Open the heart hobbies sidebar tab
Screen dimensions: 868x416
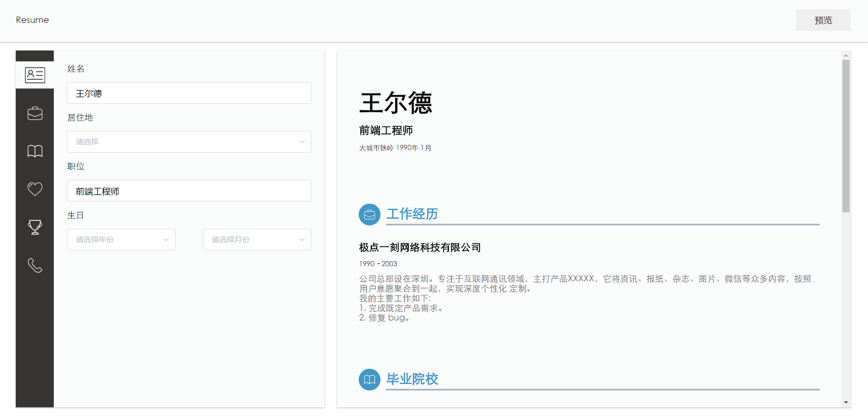[x=35, y=189]
